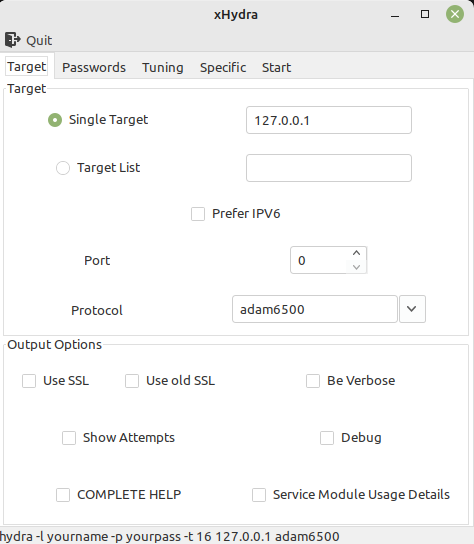Click the Quit exit-door icon
Viewport: 474px width, 544px height.
[x=13, y=40]
